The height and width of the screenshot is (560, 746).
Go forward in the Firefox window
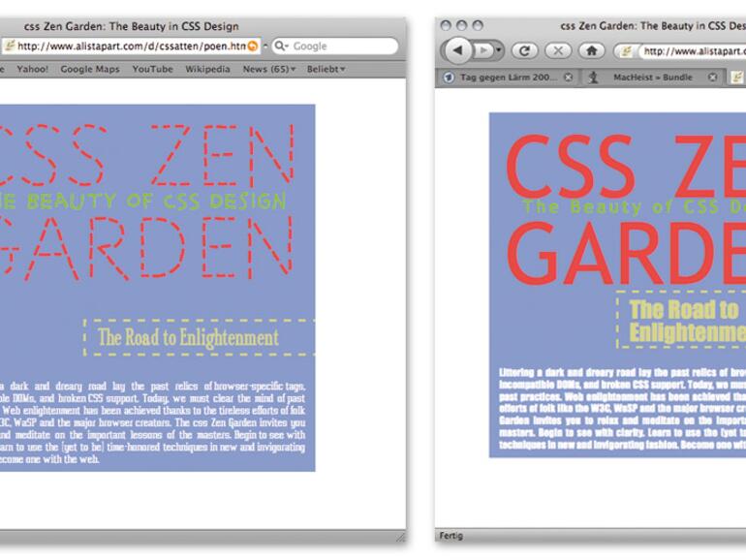(x=483, y=50)
